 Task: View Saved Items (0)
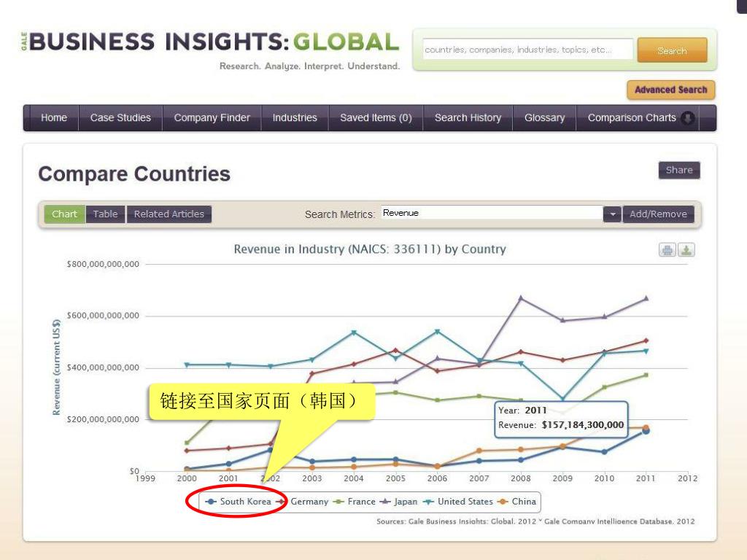click(x=376, y=117)
